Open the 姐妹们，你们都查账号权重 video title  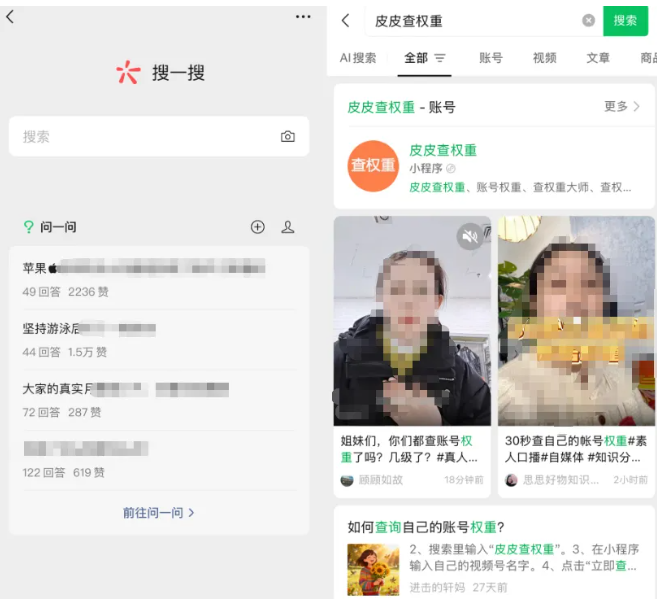(x=409, y=449)
